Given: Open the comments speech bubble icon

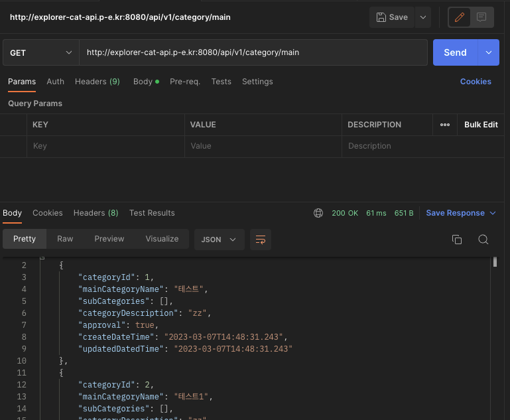Looking at the screenshot, I should (x=481, y=17).
